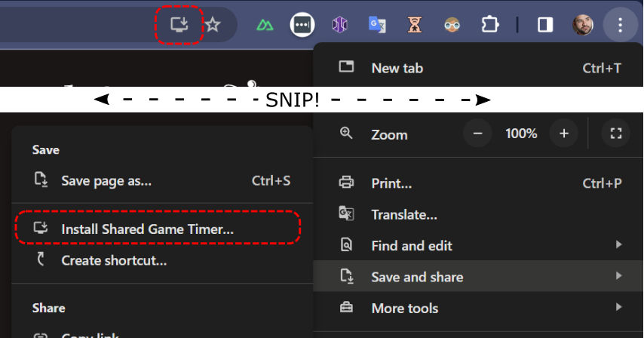Click the purple extension icon in toolbar
The height and width of the screenshot is (338, 644).
(x=339, y=25)
